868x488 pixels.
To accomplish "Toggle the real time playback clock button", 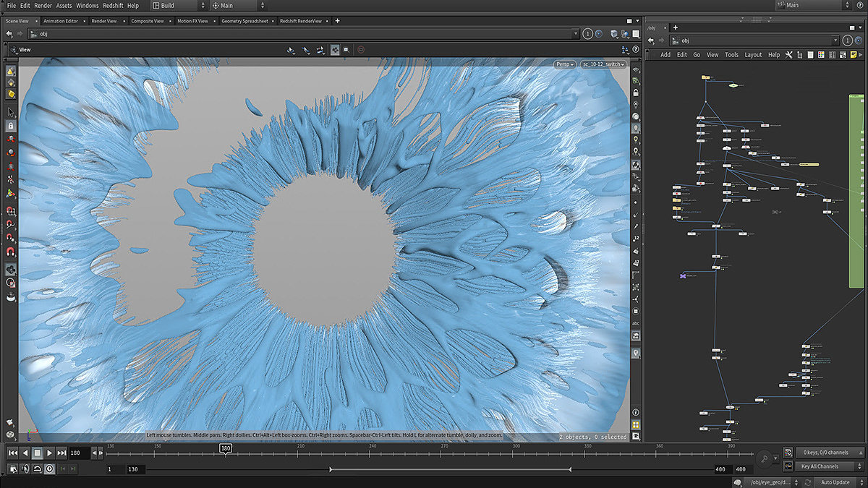I will (x=50, y=469).
